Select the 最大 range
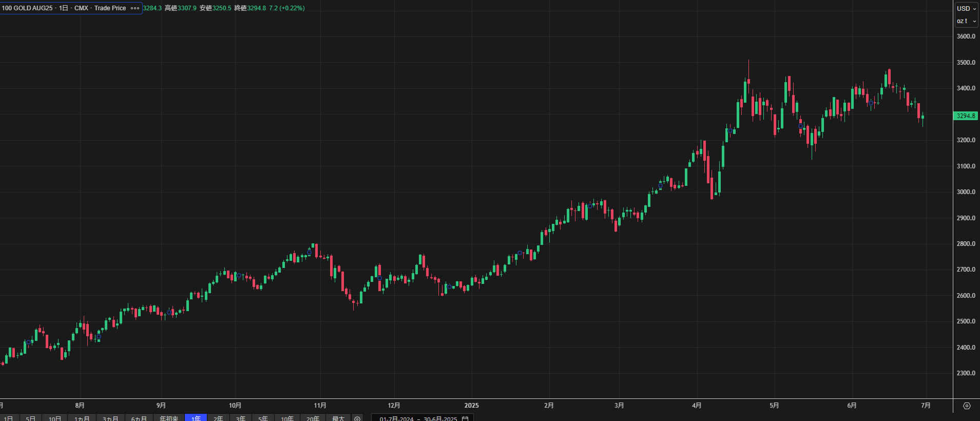 click(x=338, y=419)
